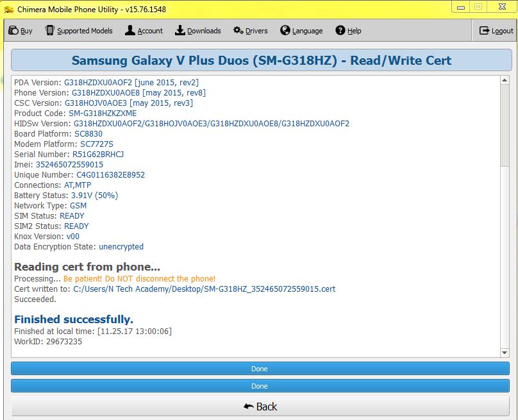The width and height of the screenshot is (518, 420).
Task: Click Board Platform value SC8830
Action: (88, 134)
